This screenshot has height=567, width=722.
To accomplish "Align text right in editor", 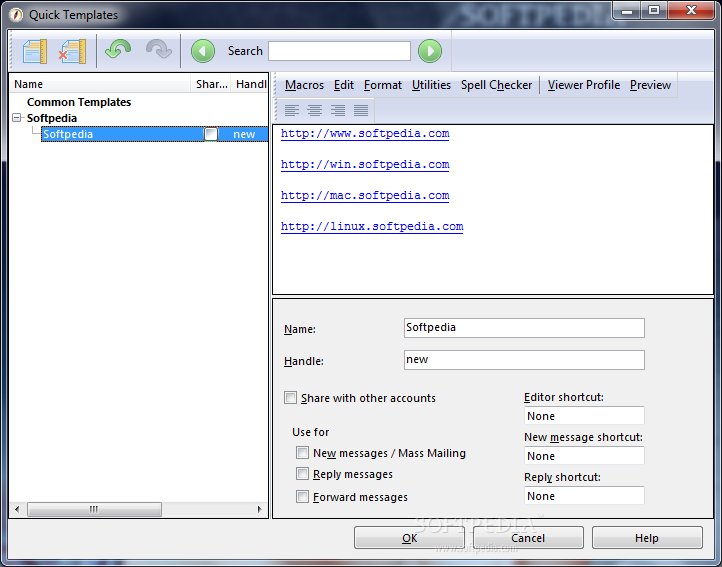I will click(x=338, y=111).
